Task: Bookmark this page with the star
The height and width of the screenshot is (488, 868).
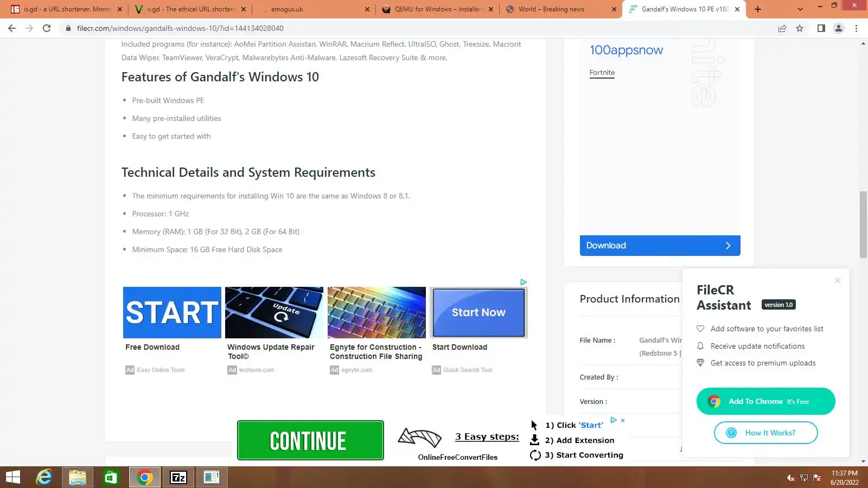Action: [800, 28]
